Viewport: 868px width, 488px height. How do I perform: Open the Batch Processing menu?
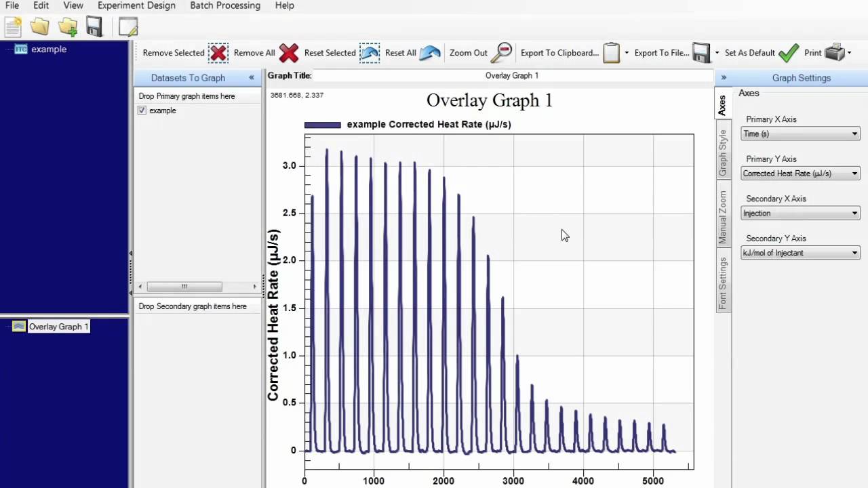pyautogui.click(x=224, y=5)
